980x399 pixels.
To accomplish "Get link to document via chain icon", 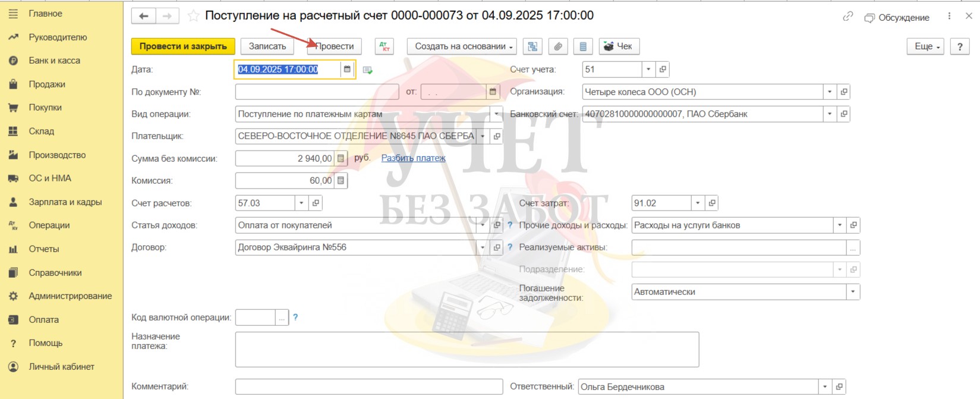I will pos(847,17).
